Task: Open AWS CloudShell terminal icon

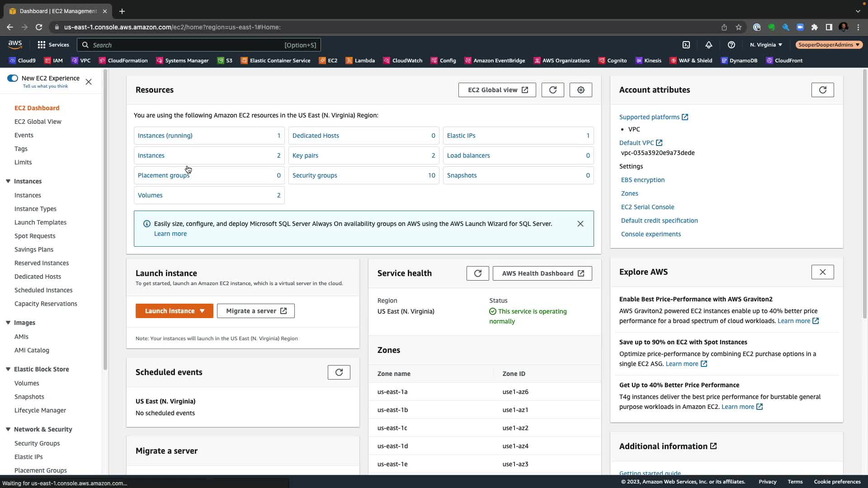Action: pyautogui.click(x=686, y=45)
